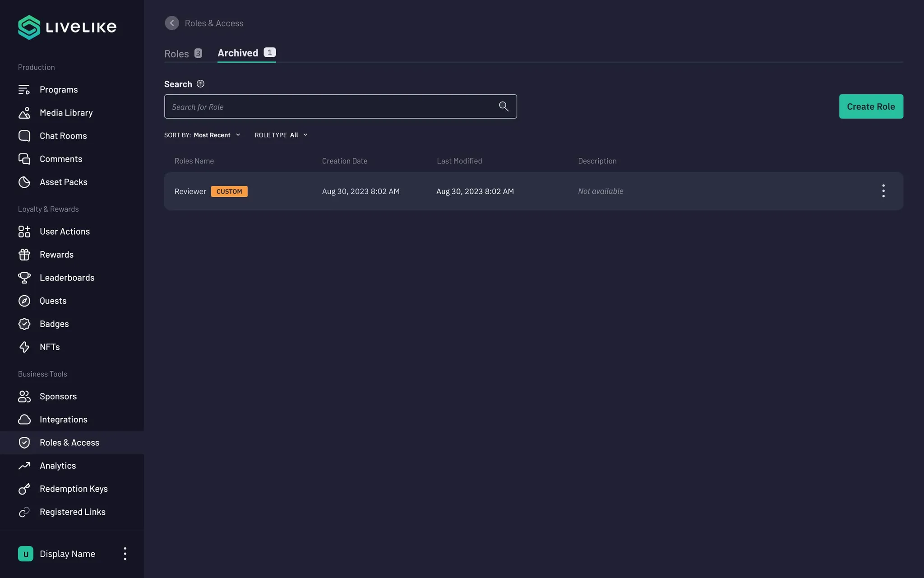Click the Quests compass icon
Screen dimensions: 924x578
24,301
